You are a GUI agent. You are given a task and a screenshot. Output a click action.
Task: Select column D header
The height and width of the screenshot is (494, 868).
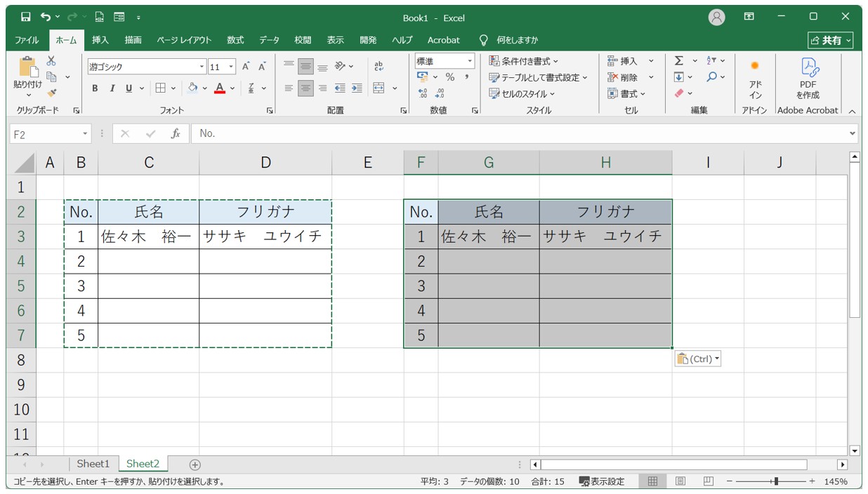click(x=265, y=163)
